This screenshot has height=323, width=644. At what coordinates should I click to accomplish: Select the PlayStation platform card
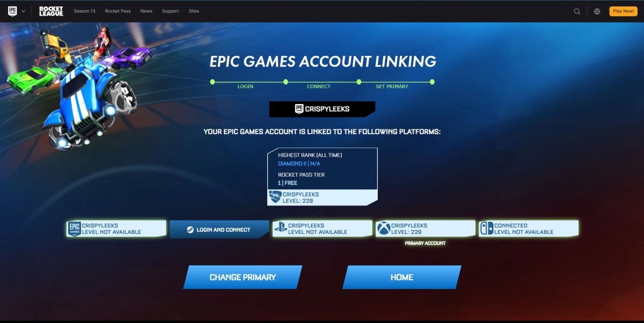(322, 229)
